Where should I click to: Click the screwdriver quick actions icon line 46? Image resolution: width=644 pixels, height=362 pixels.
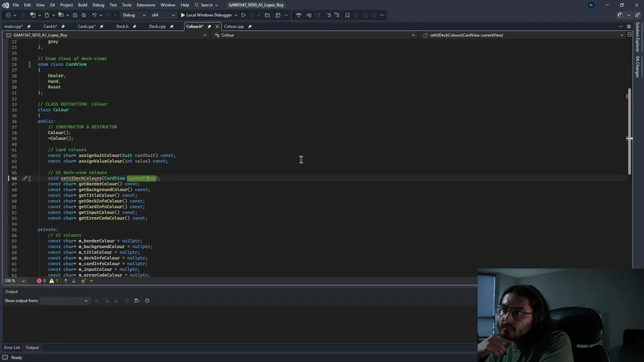coord(25,178)
